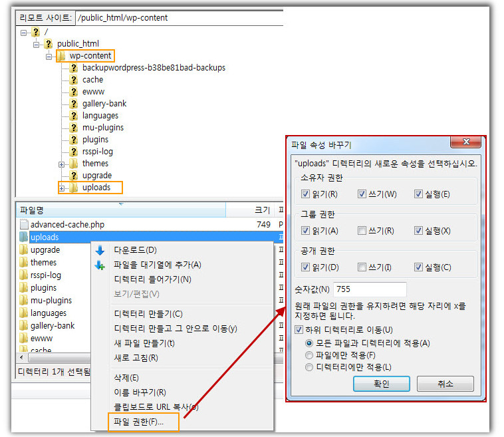Click the 크기 size column header

coord(250,210)
